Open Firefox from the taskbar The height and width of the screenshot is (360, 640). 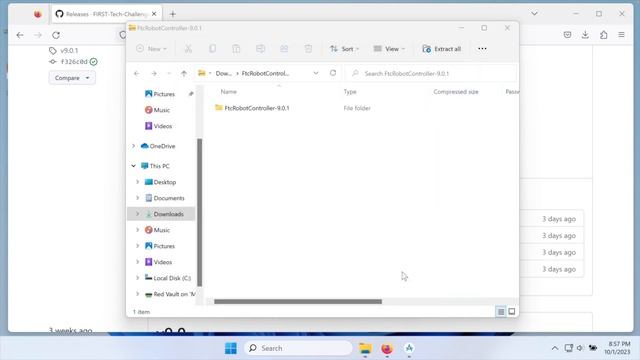pos(387,348)
